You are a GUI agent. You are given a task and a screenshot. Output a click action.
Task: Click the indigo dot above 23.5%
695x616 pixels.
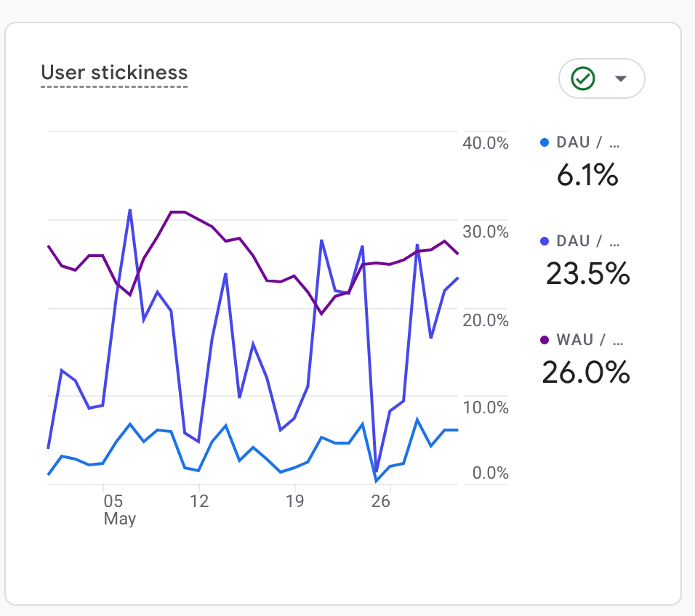(x=544, y=240)
